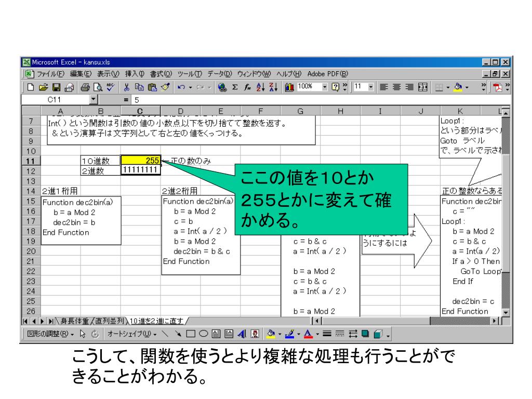532x399 pixels.
Task: Open Drawing Font Color dropdown arrow
Action: click(x=317, y=334)
